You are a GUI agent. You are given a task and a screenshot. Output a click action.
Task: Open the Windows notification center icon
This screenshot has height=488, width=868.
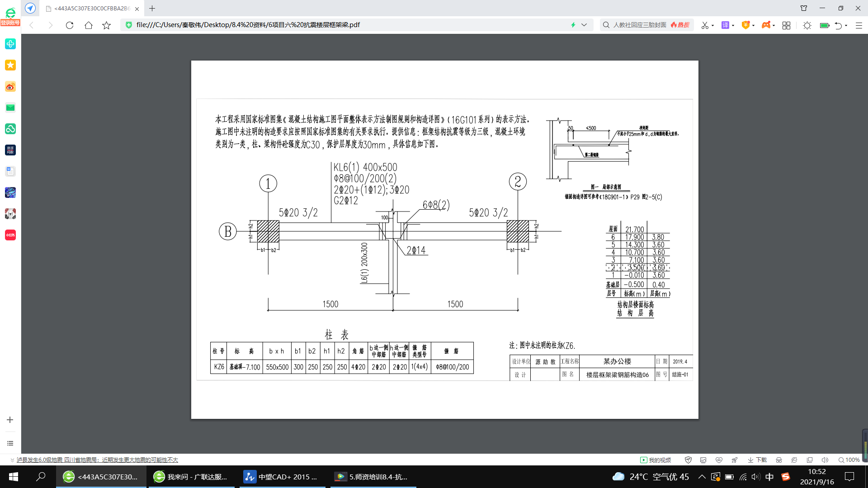pyautogui.click(x=849, y=477)
